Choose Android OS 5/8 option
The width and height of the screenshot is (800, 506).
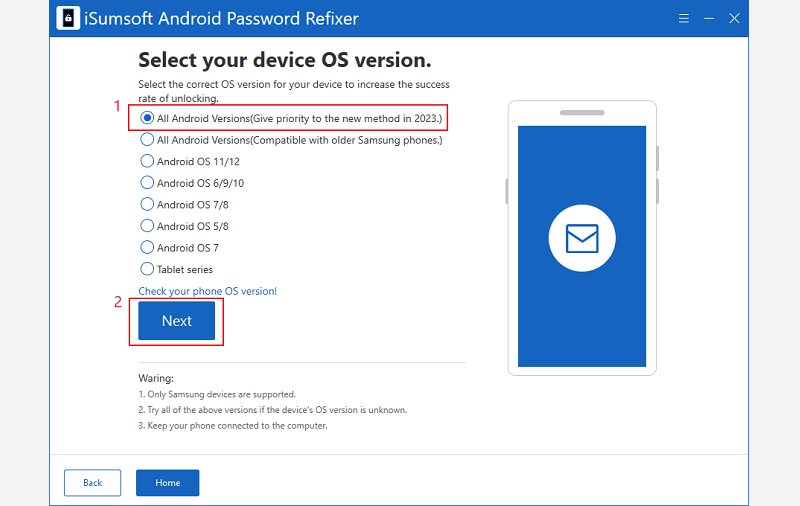click(184, 226)
